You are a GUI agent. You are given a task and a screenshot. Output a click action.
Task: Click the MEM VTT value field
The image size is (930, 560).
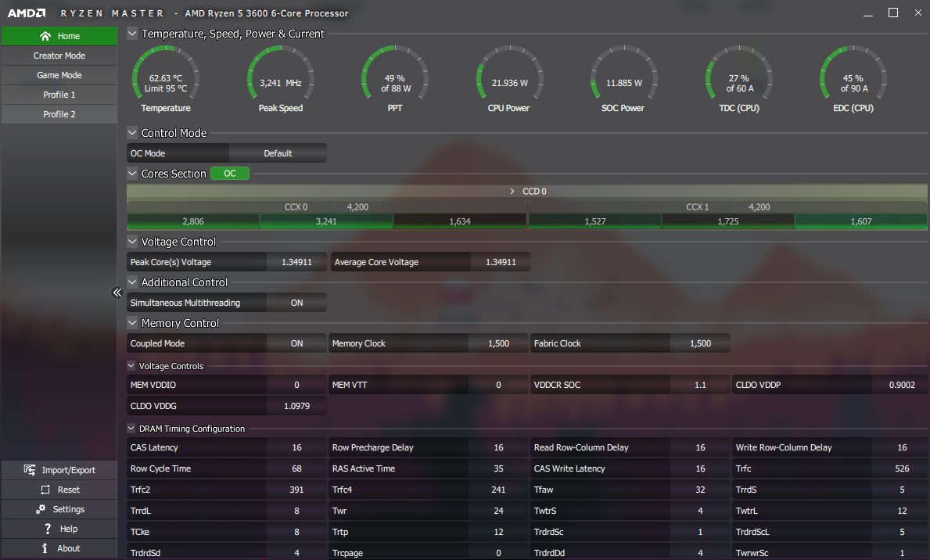tap(498, 385)
